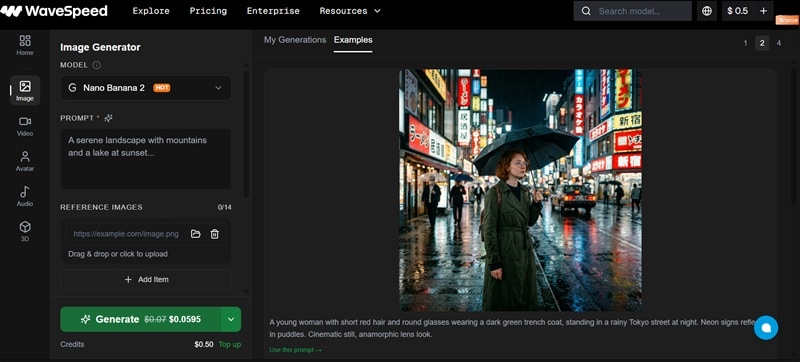Viewport: 800px width, 362px height.
Task: Click the prompt enhance sparkle icon
Action: tap(108, 118)
